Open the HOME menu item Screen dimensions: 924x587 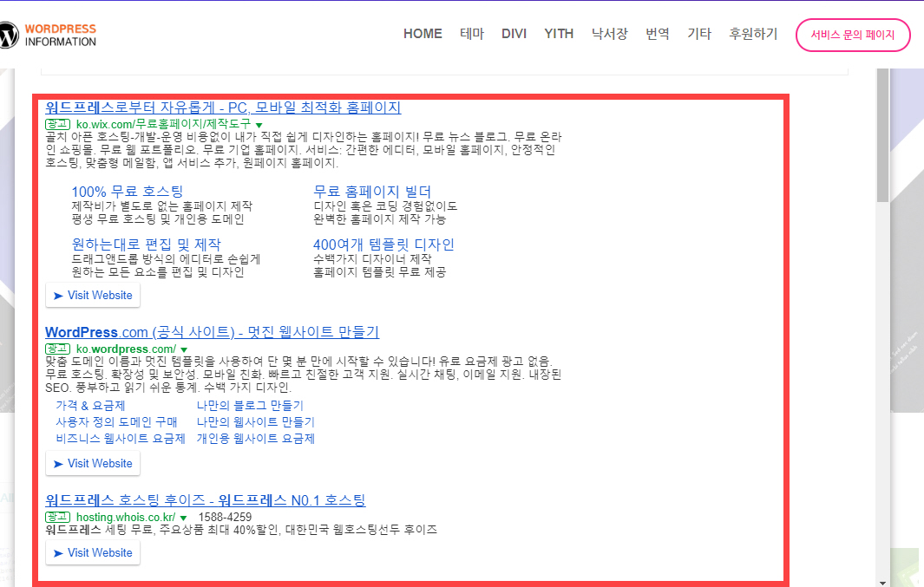pyautogui.click(x=423, y=34)
